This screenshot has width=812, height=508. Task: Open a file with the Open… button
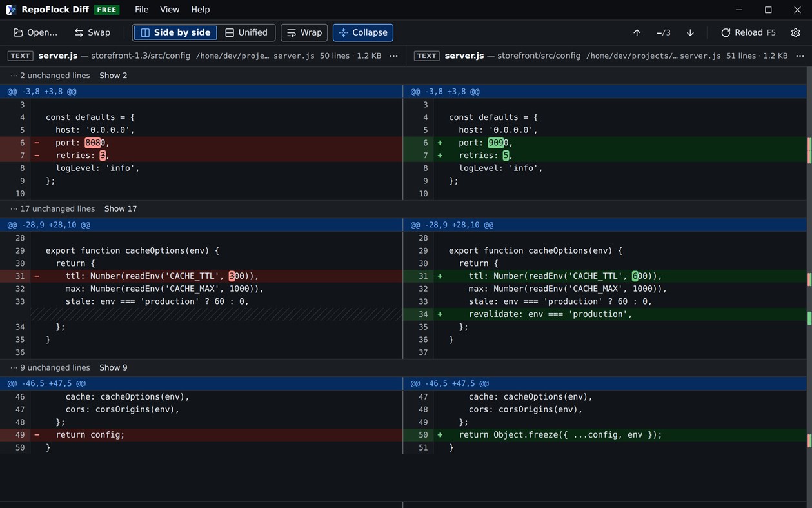[35, 32]
